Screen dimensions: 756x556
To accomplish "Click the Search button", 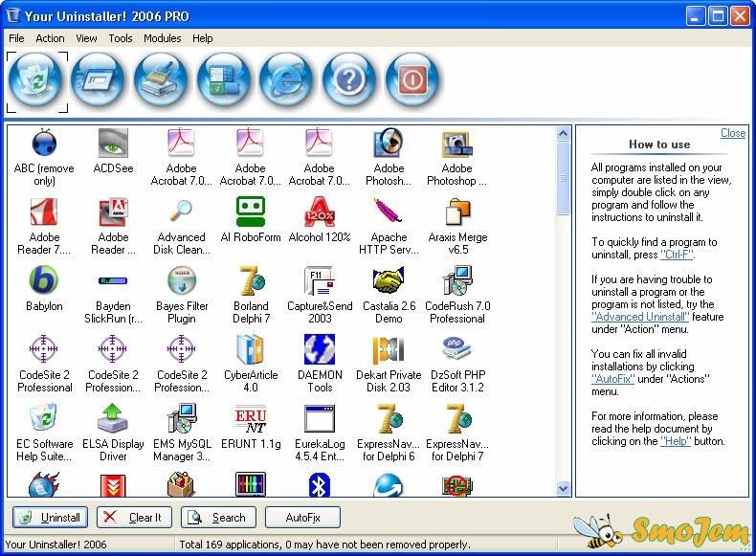I will coord(218,518).
